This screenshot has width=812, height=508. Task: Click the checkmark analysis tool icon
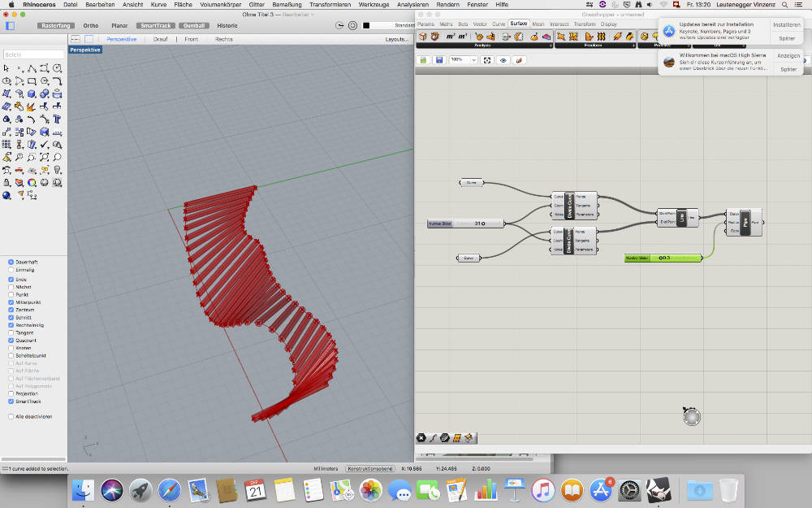pos(44,145)
